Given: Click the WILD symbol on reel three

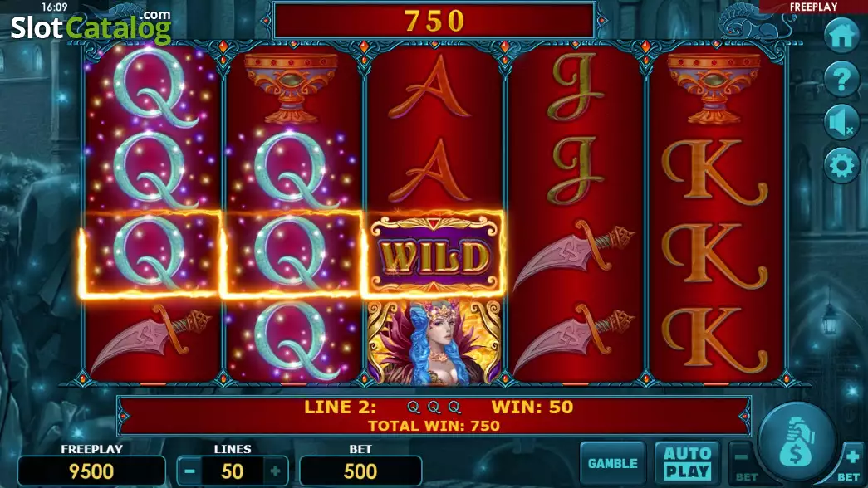Looking at the screenshot, I should [x=434, y=256].
